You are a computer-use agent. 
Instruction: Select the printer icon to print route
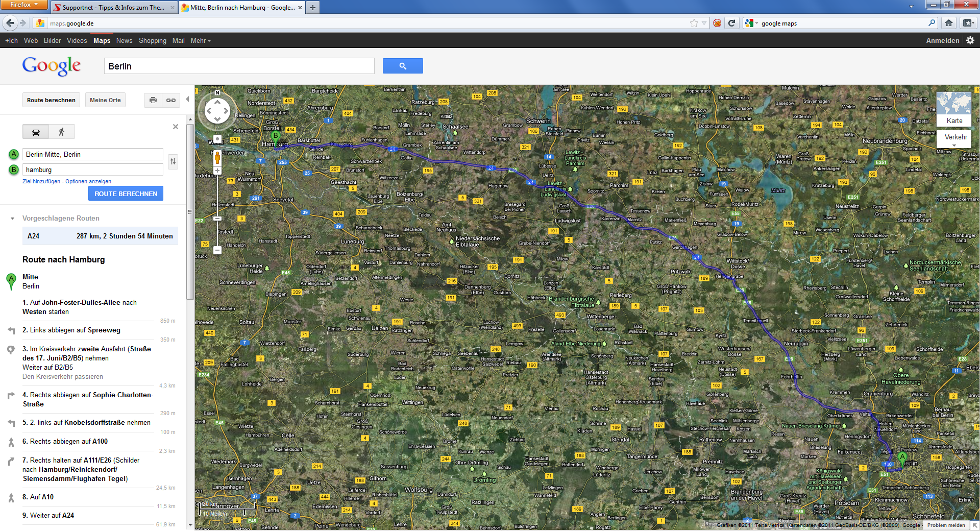[x=153, y=100]
